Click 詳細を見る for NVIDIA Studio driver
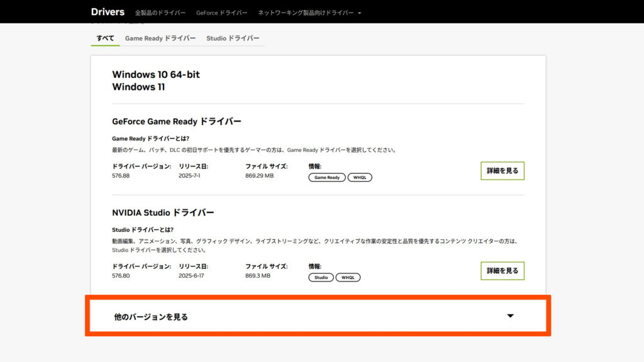The image size is (644, 362). pos(502,271)
